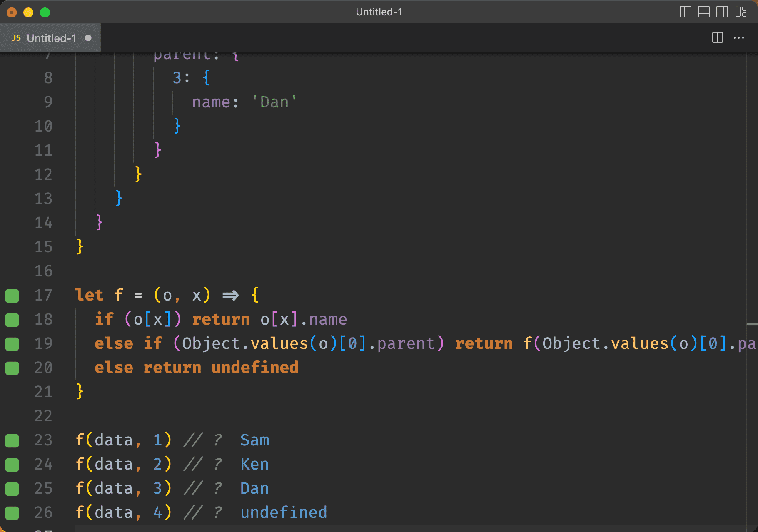Split the editor using the split icon
Image resolution: width=758 pixels, height=532 pixels.
pos(718,38)
